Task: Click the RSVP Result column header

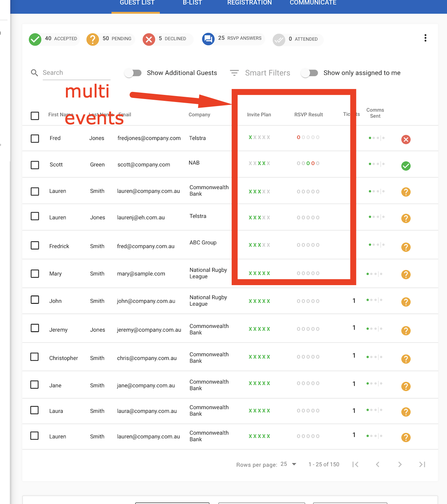Action: (308, 115)
